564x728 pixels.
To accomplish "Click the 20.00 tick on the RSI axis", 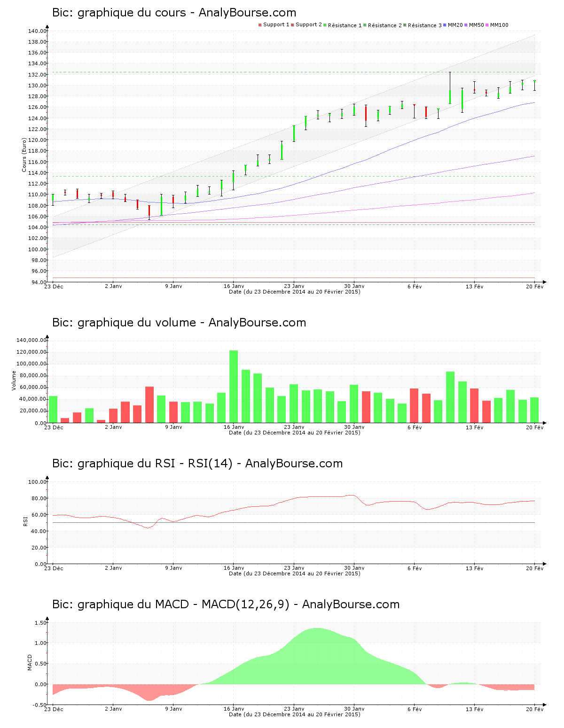I will [x=39, y=548].
